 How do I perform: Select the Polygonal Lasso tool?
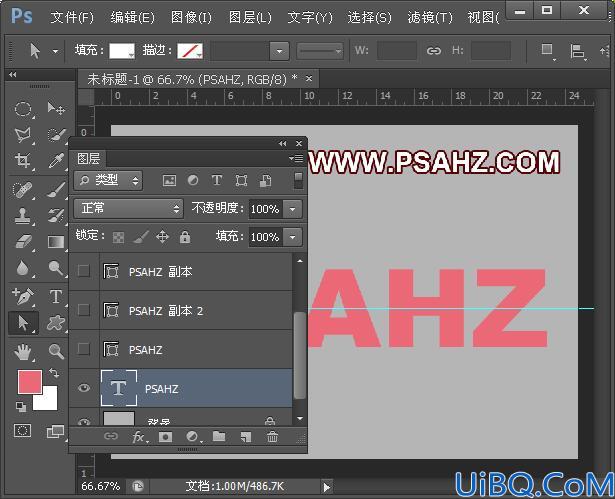pos(22,135)
